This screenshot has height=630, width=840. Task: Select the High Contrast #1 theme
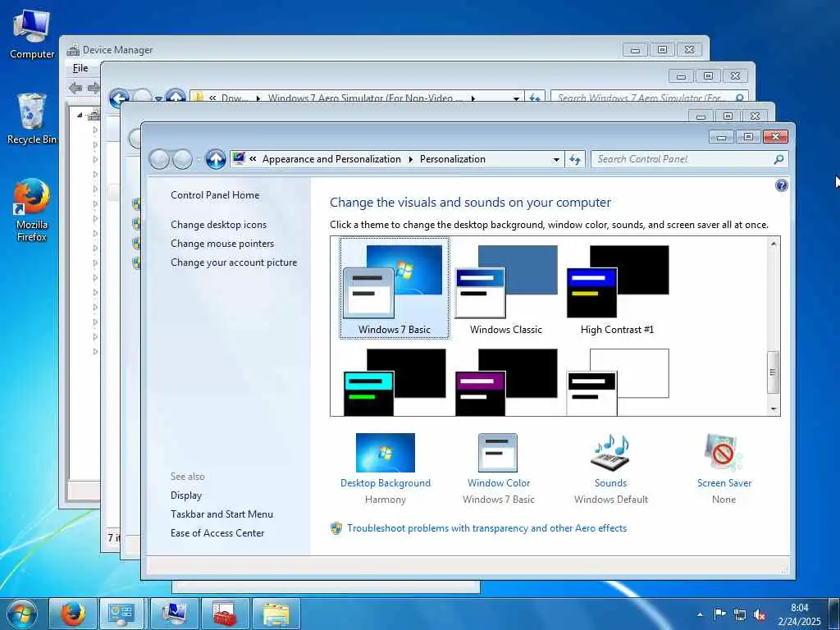[x=617, y=289]
